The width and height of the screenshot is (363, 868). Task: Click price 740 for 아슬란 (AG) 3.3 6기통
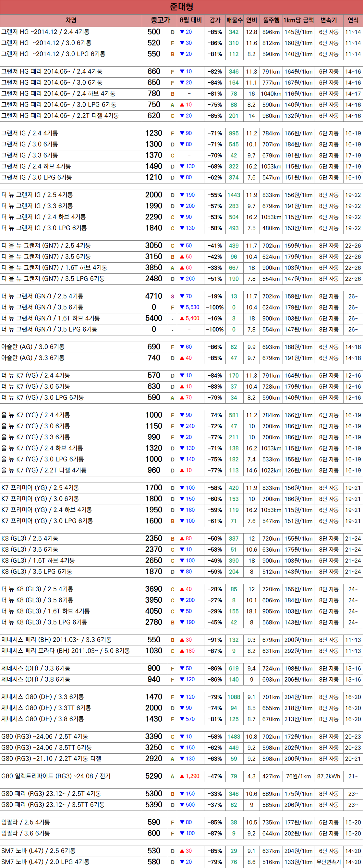(154, 358)
